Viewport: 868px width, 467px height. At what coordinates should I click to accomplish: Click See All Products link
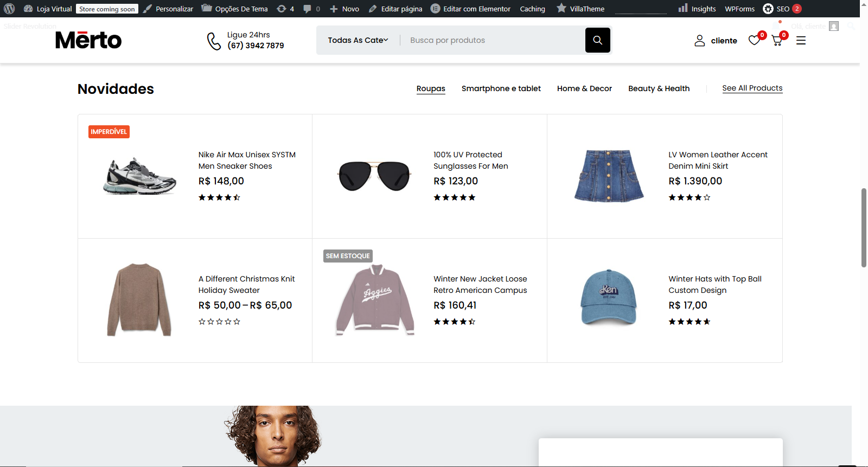pos(752,88)
